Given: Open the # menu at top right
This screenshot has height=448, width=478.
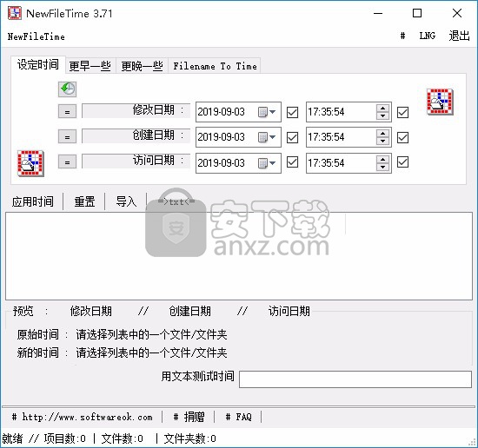Looking at the screenshot, I should 402,36.
